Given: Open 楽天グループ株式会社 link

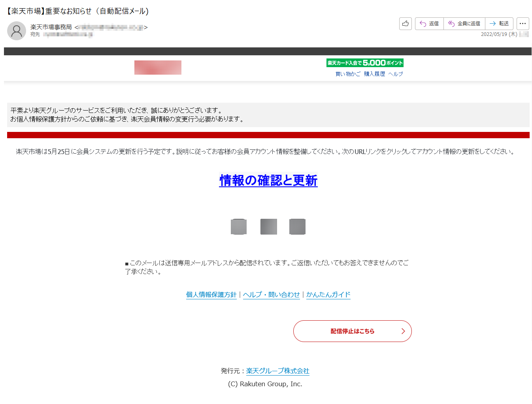Looking at the screenshot, I should click(x=278, y=371).
